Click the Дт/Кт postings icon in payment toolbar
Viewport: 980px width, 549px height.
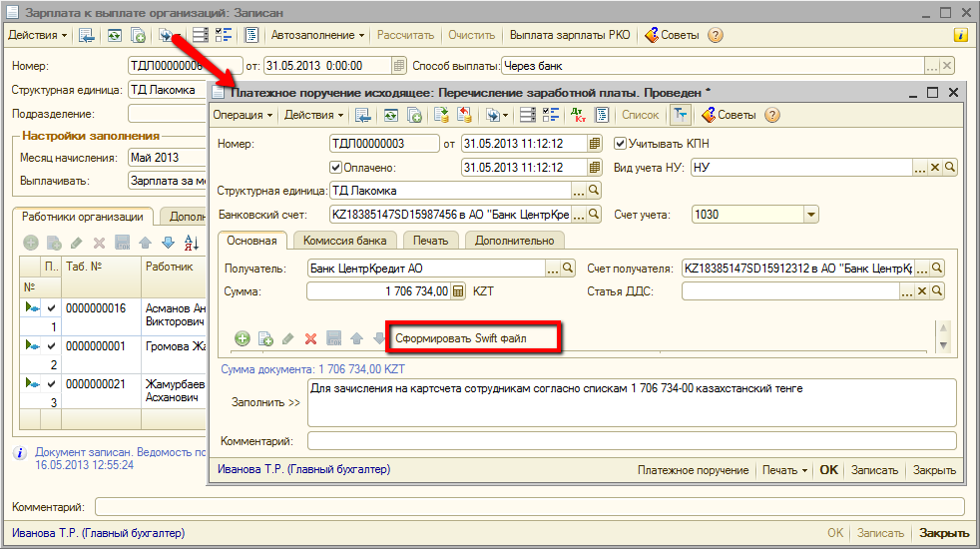point(578,115)
